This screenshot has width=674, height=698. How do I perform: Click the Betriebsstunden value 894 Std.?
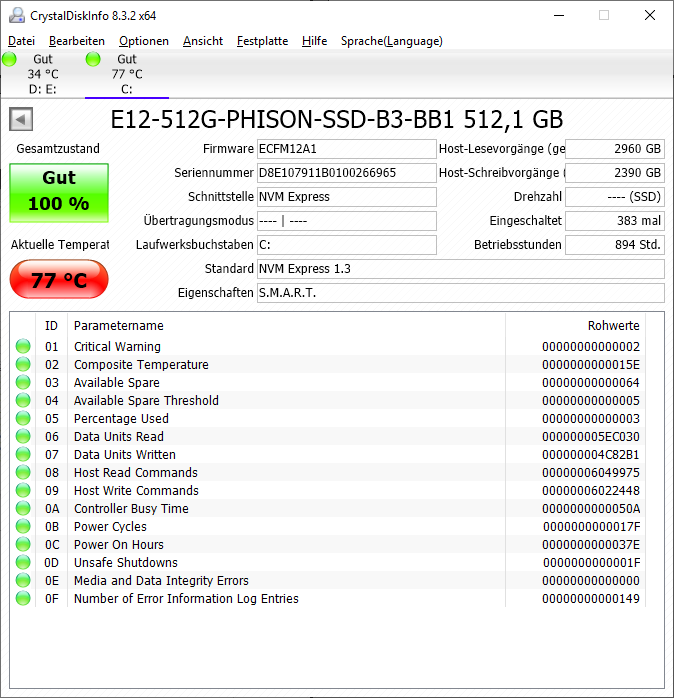click(x=615, y=245)
